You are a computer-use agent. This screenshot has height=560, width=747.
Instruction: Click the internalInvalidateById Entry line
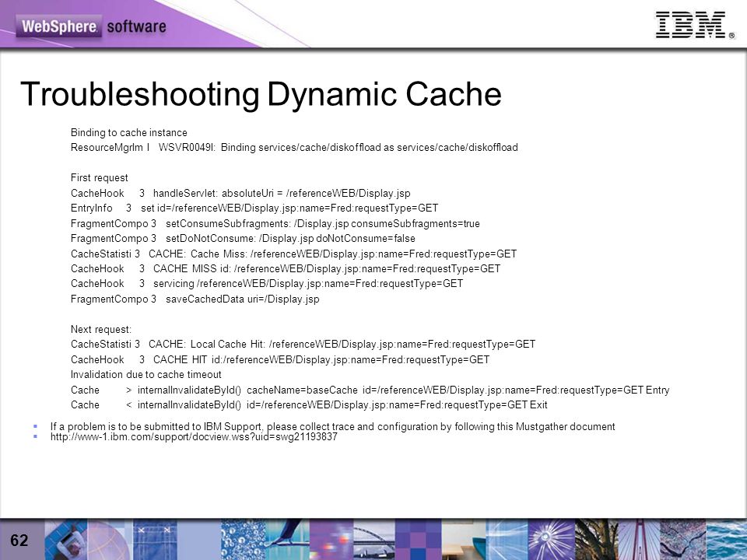(x=370, y=390)
